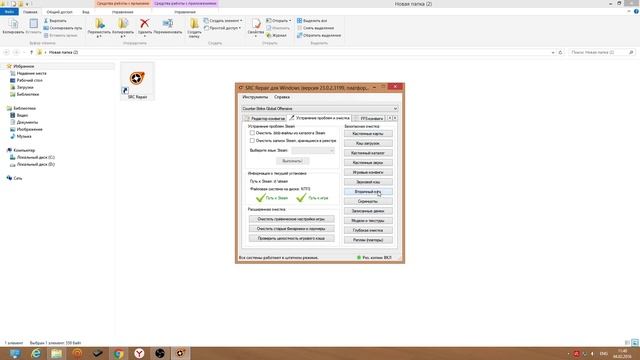Click Журнал history item in the ribbon
The image size is (640, 360).
click(276, 36)
